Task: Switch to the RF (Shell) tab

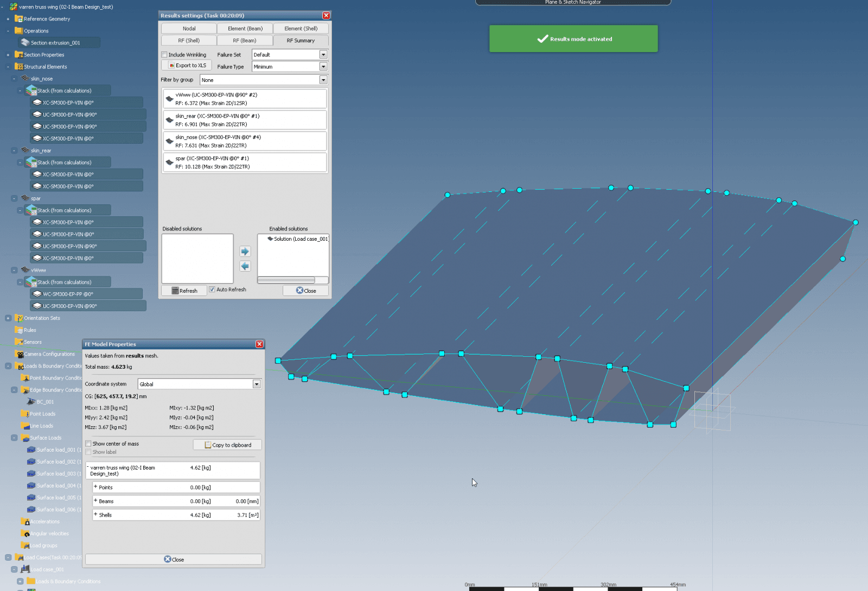Action: click(189, 40)
